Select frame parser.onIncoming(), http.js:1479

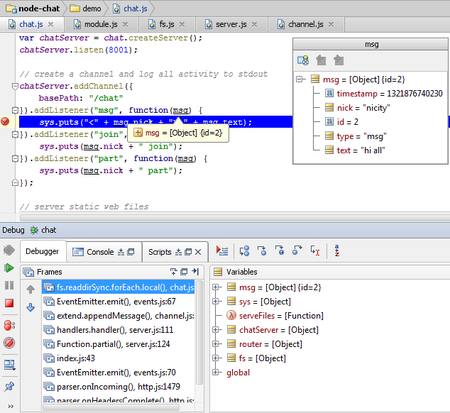click(x=118, y=387)
